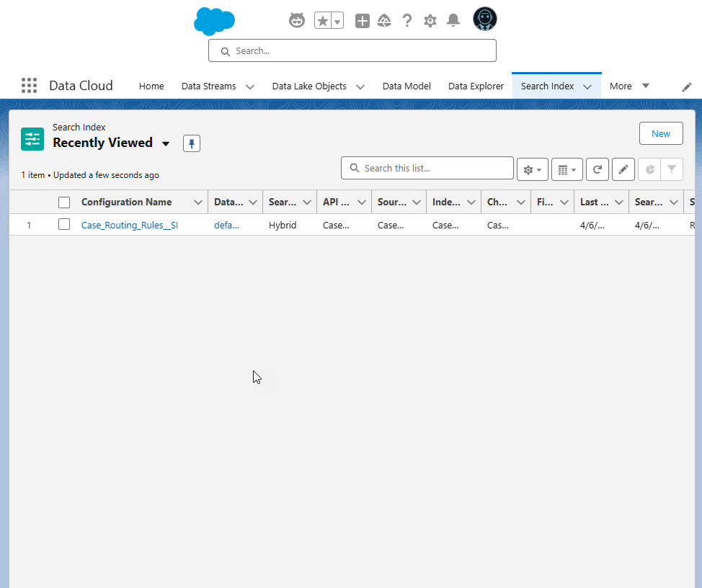Open Fi... column actions chevron
The image size is (702, 588).
coord(564,202)
